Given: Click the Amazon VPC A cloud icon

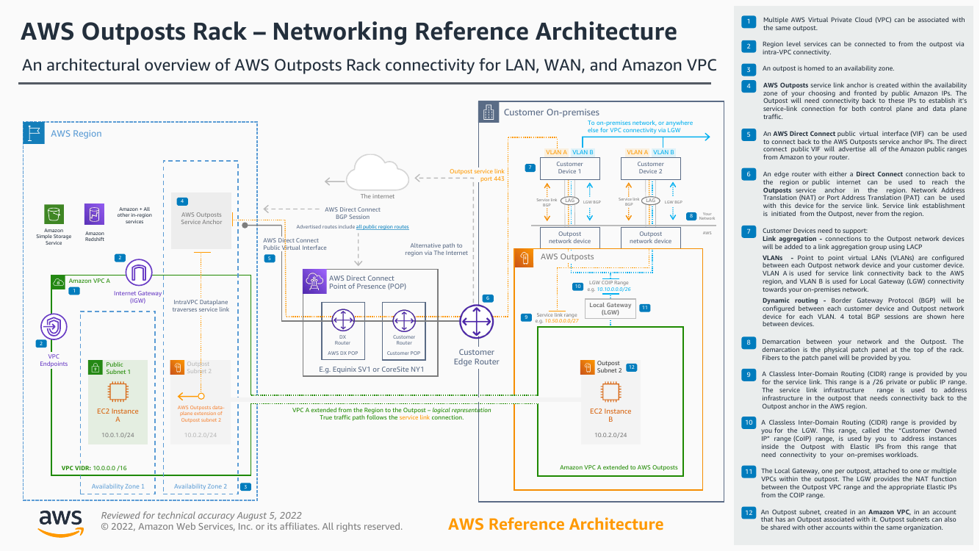Looking at the screenshot, I should pos(57,281).
